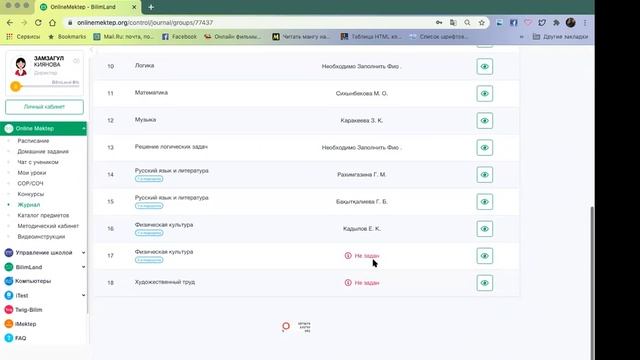The image size is (640, 360).
Task: View journal for Логика row
Action: tap(484, 67)
